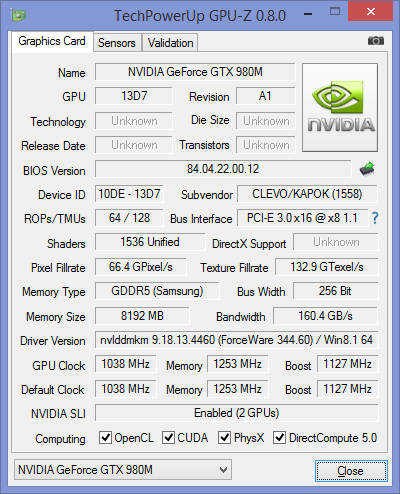Click the DirectX Support Unknown field
This screenshot has height=494, width=400.
coord(336,242)
